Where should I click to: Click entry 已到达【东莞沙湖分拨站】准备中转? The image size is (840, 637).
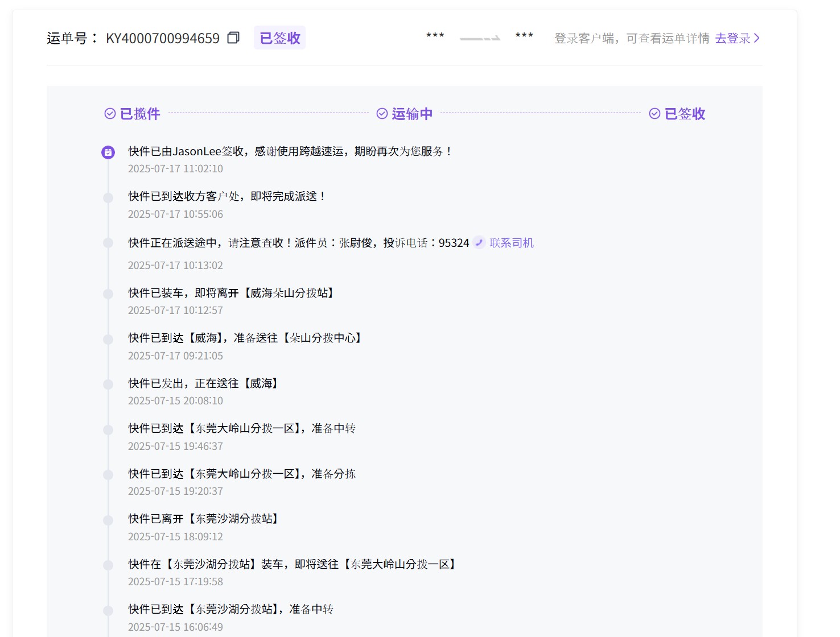click(x=231, y=609)
